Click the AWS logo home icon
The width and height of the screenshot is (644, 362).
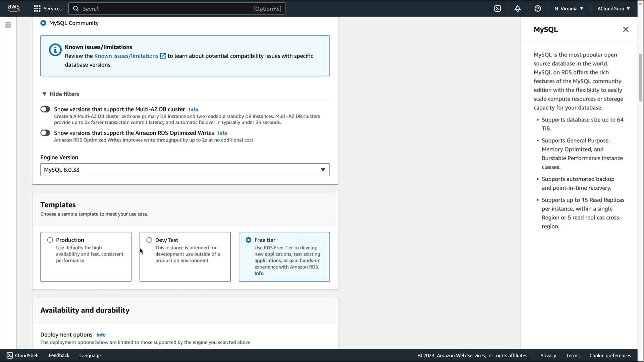point(13,8)
